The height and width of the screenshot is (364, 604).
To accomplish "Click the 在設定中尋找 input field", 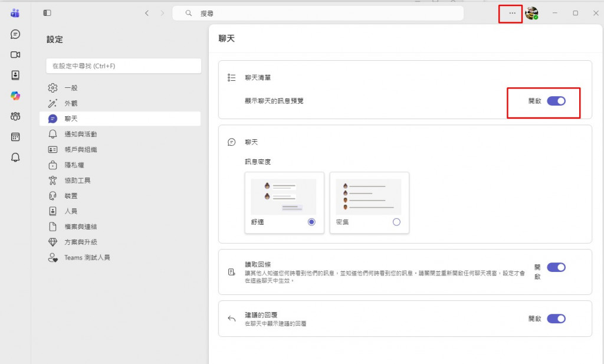I will pos(124,66).
